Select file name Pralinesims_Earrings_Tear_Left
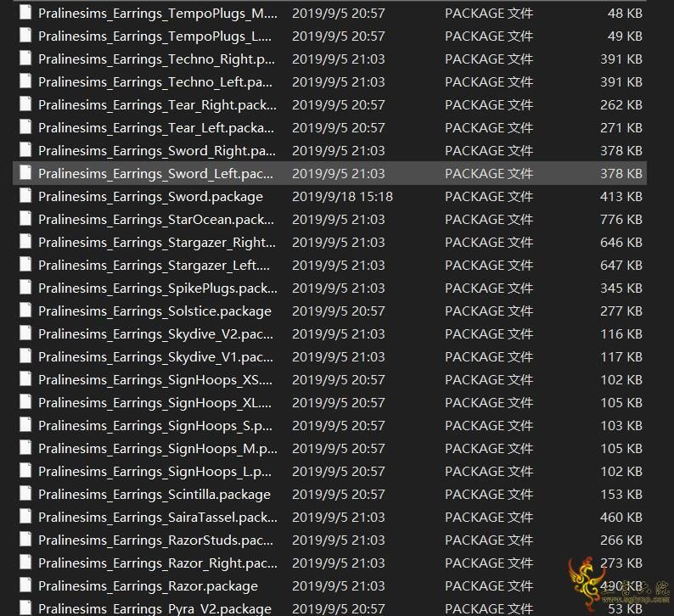This screenshot has height=616, width=674. click(x=156, y=128)
